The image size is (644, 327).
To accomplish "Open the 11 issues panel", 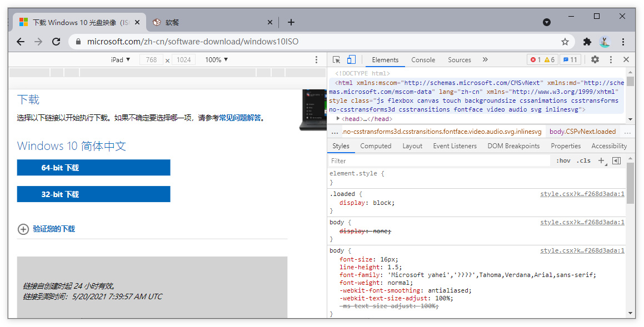I will [x=570, y=59].
